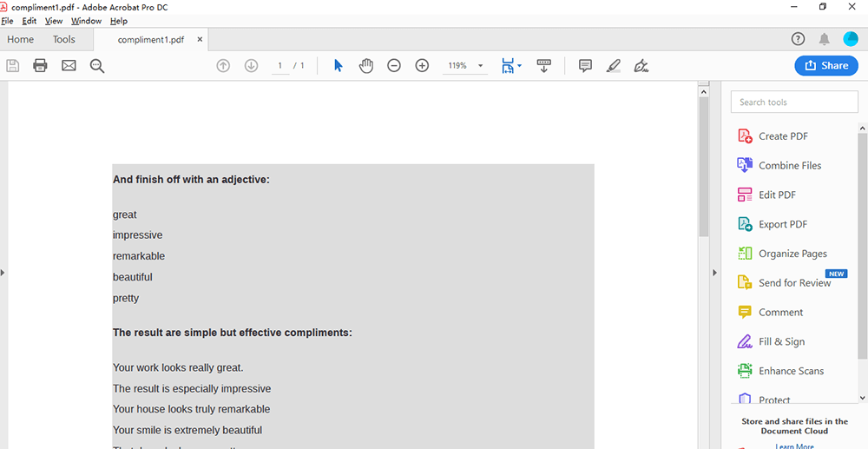Open the 119% zoom level dropdown

481,66
